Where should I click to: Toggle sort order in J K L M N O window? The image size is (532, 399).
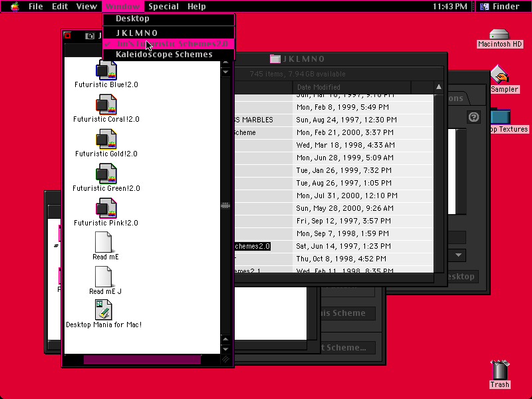pos(439,87)
